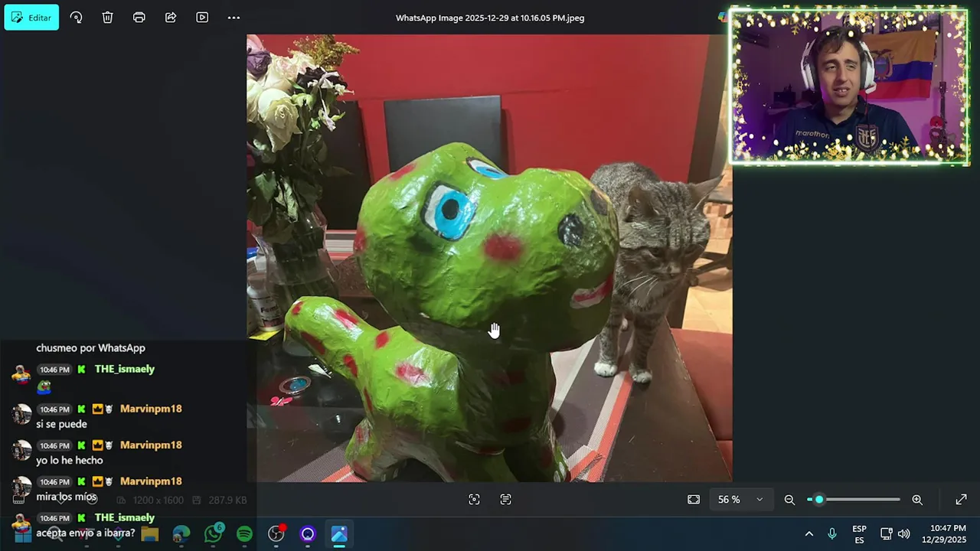Viewport: 980px width, 551px height.
Task: Print the image using the printer icon
Action: 139,18
